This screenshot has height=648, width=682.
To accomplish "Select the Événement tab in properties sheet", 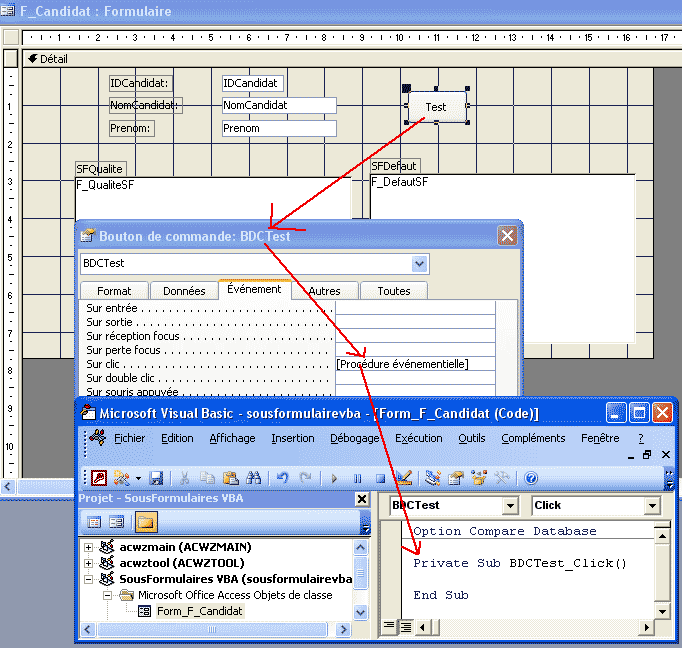I will coord(254,289).
